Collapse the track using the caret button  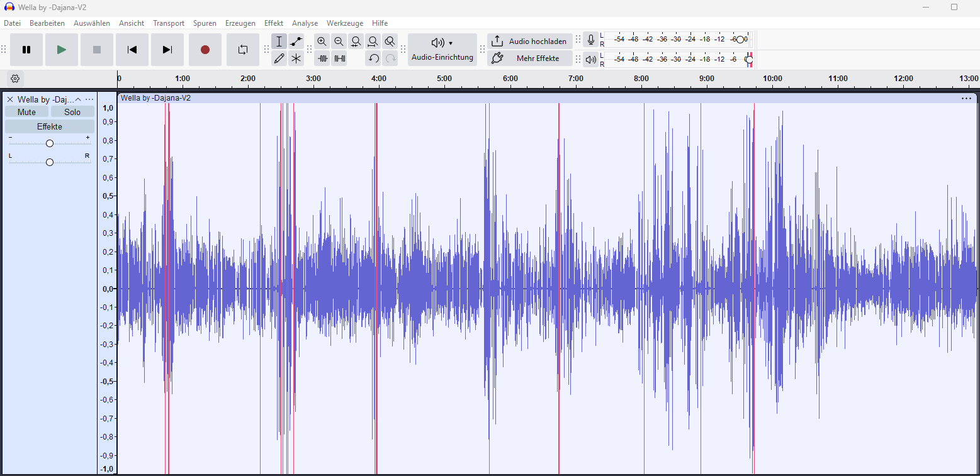[78, 99]
